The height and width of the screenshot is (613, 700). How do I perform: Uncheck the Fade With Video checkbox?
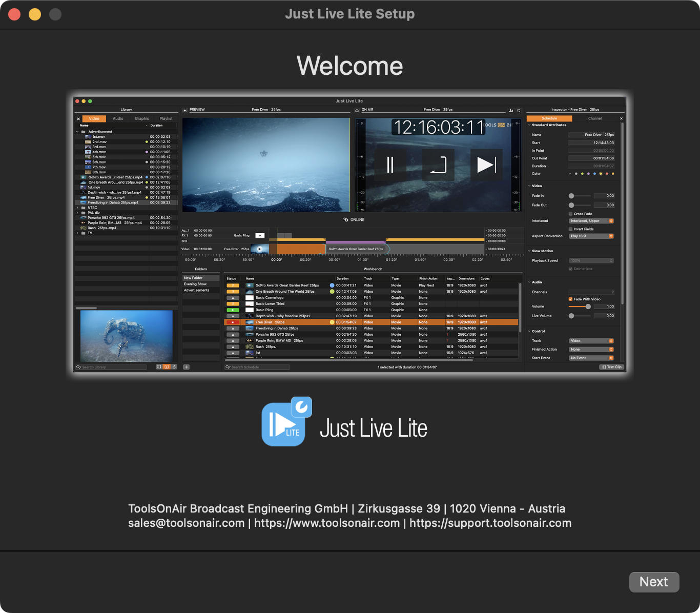click(x=571, y=299)
